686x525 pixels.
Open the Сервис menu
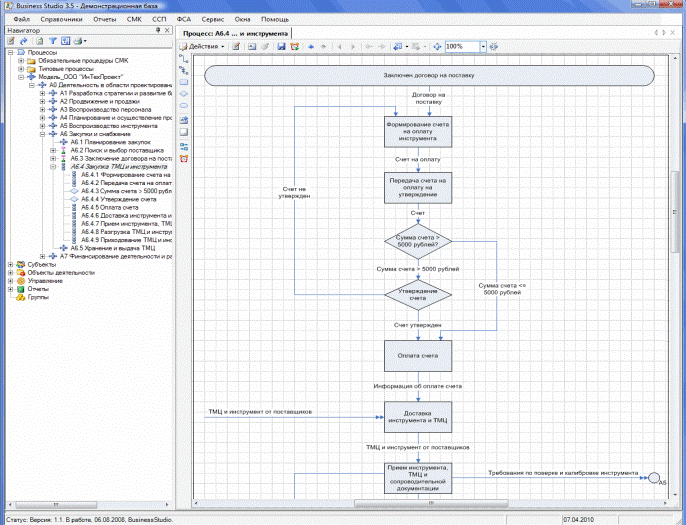(212, 19)
